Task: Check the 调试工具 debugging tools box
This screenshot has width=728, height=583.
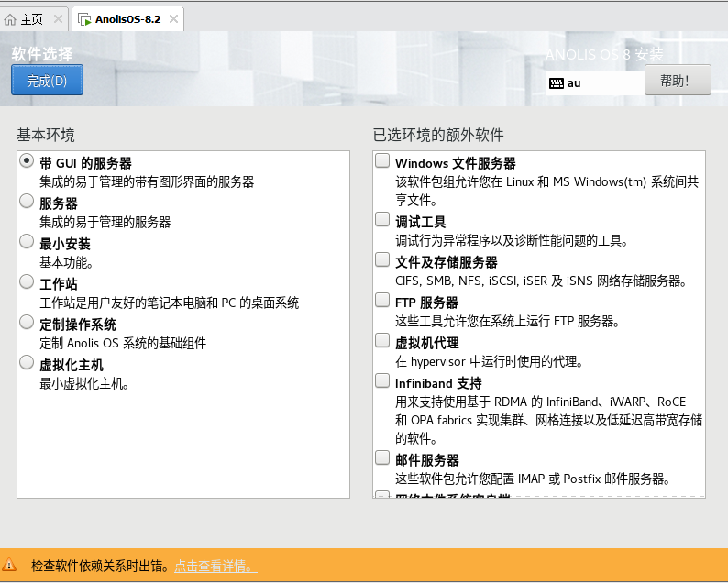Action: coord(382,220)
